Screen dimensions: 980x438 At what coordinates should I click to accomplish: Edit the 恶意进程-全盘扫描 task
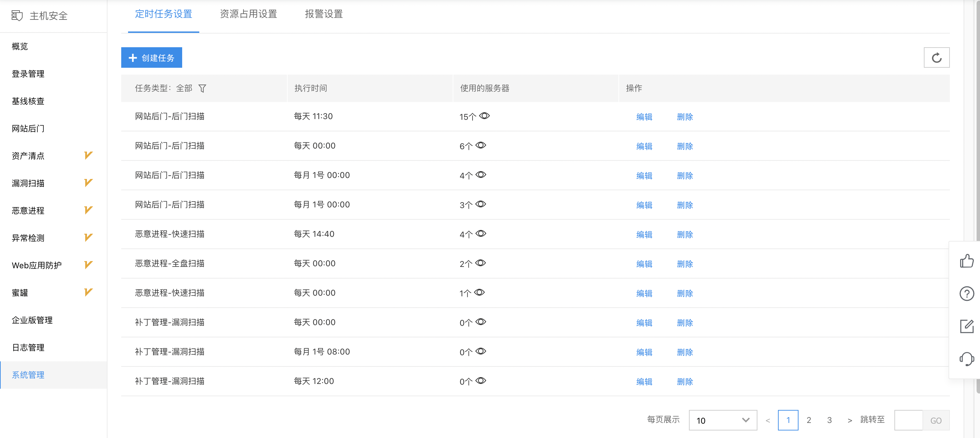click(644, 264)
